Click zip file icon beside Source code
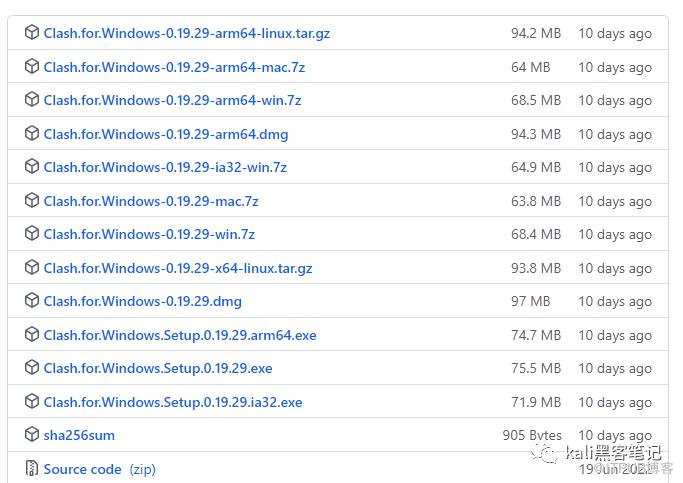The image size is (683, 483). pos(32,468)
